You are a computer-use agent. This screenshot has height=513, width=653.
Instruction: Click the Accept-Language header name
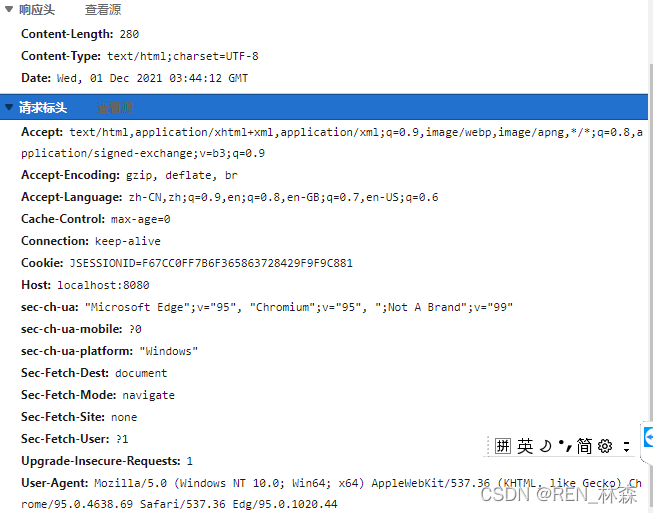[x=72, y=197]
